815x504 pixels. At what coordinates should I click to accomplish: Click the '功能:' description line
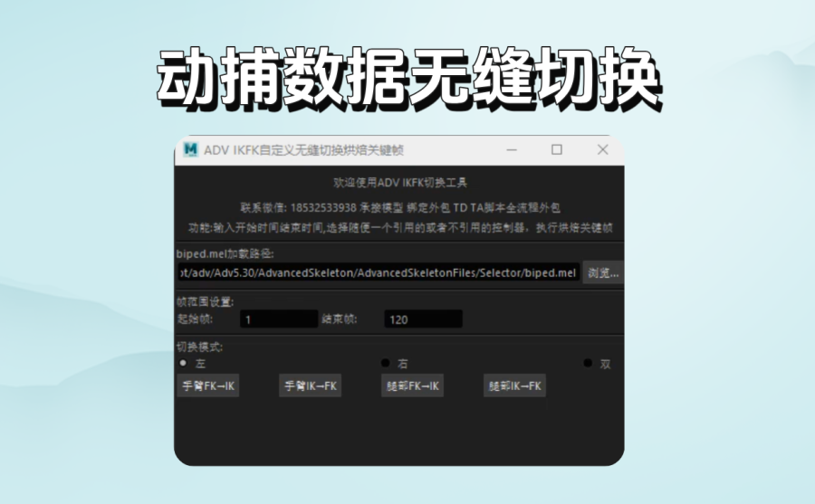(400, 228)
